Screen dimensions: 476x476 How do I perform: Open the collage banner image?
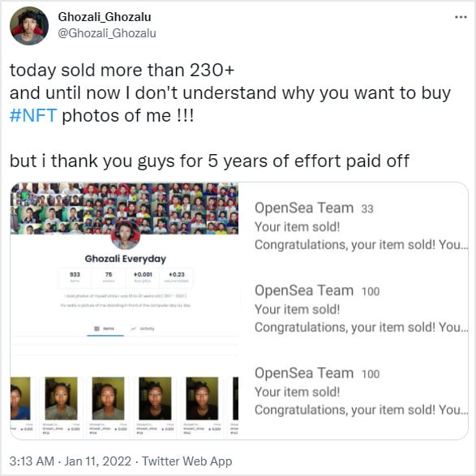124,208
